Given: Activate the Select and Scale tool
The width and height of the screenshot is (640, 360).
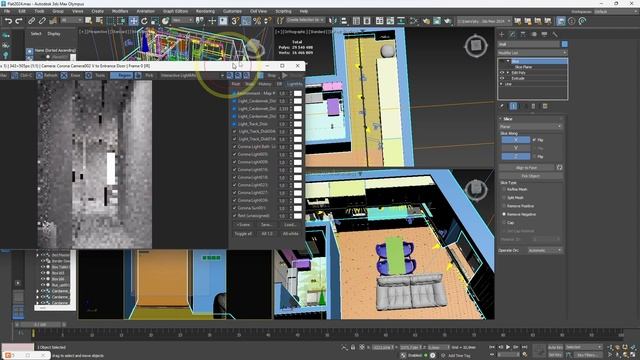Looking at the screenshot, I should coord(155,21).
